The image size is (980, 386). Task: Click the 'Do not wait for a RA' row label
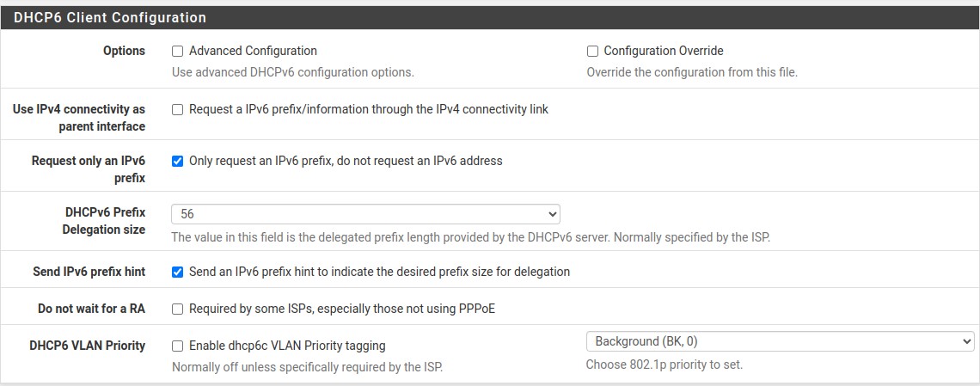click(x=92, y=309)
